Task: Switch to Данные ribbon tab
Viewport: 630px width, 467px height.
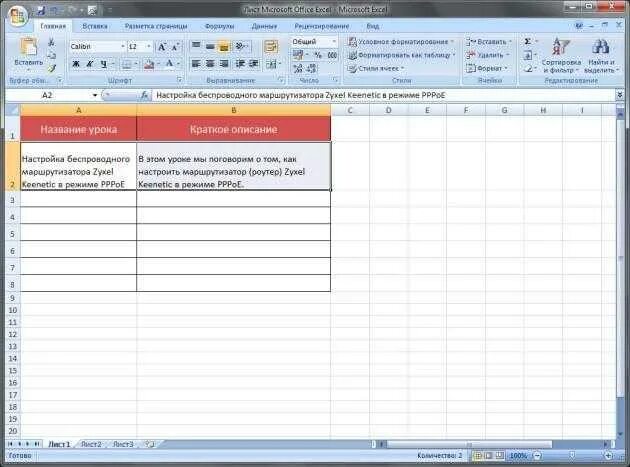Action: click(264, 26)
